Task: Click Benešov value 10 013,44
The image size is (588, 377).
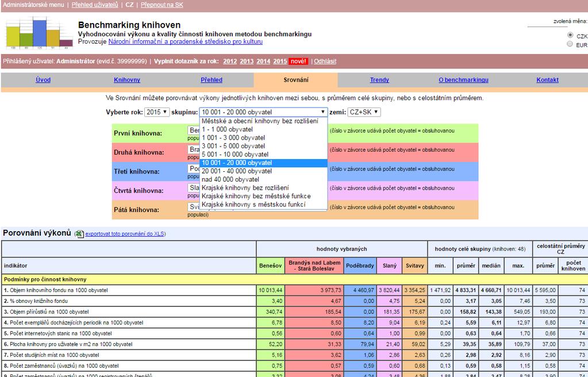Action: click(270, 290)
